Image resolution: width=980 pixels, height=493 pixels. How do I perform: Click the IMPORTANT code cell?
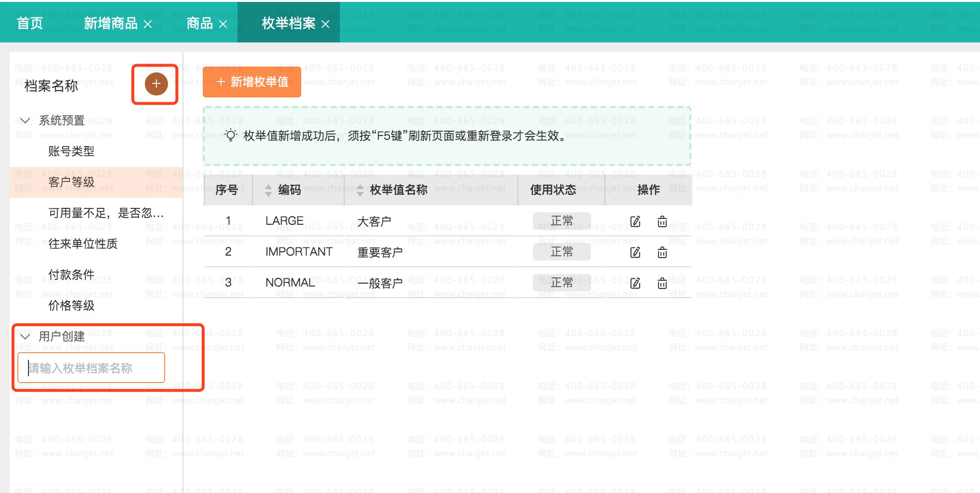(x=299, y=252)
